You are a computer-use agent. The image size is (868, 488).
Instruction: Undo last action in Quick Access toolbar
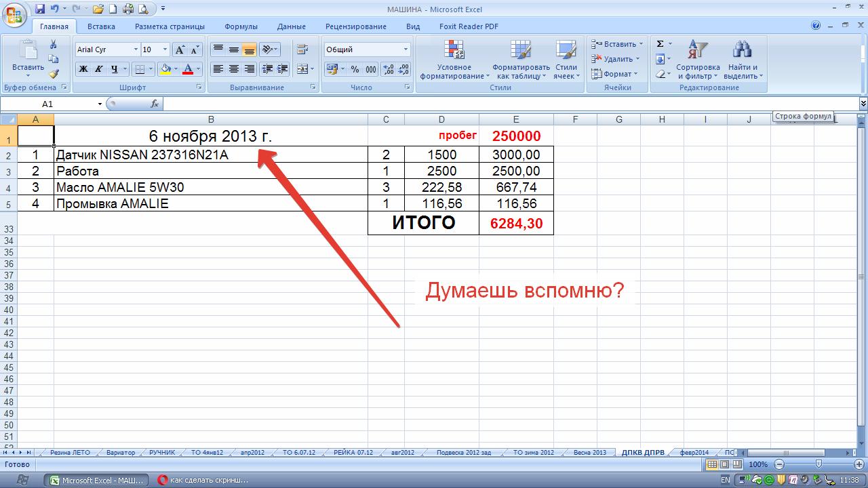(54, 9)
